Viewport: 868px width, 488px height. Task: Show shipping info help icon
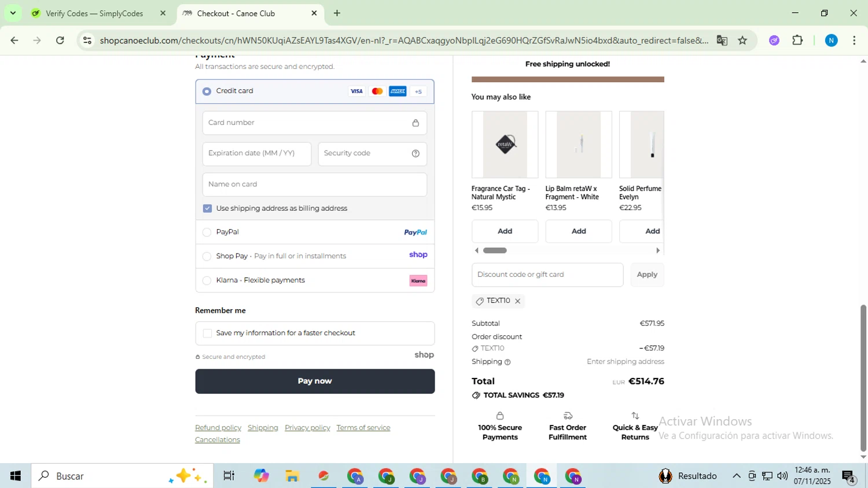point(507,362)
